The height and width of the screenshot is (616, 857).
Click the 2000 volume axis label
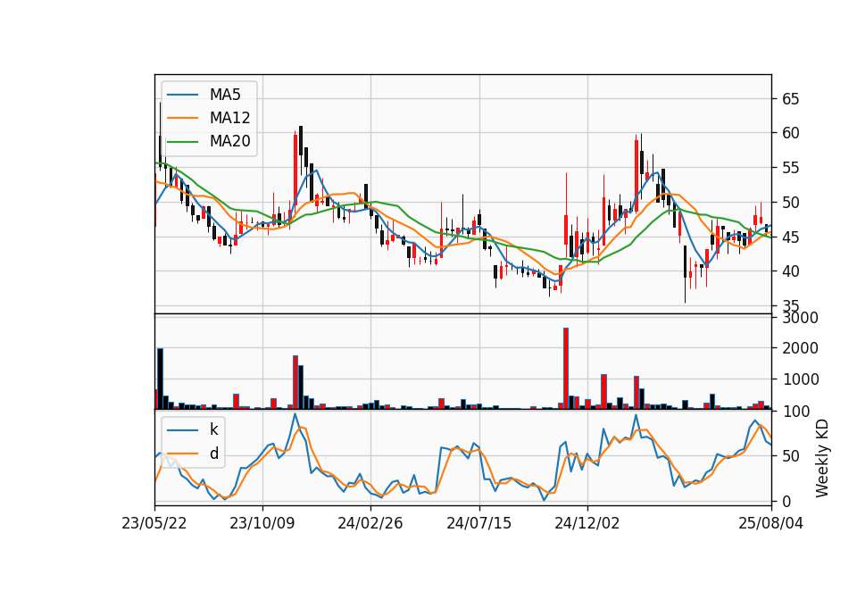coord(800,348)
